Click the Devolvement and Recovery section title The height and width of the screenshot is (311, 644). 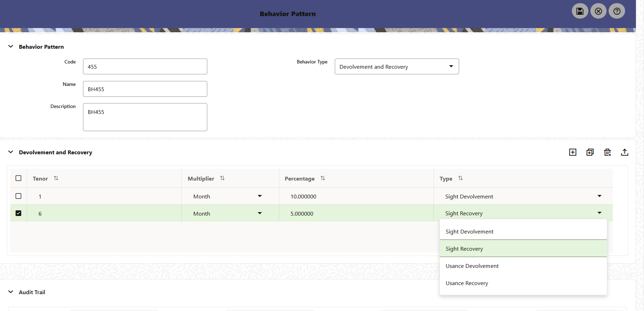tap(55, 152)
